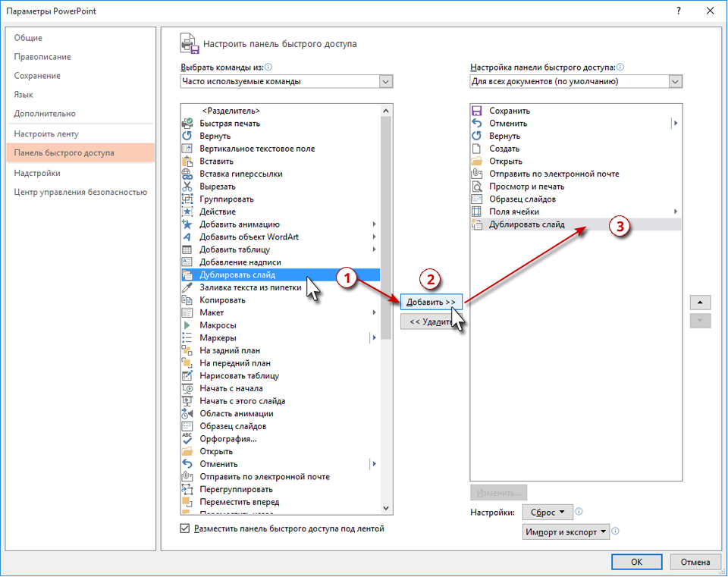Click the Send to Back icon
728x577 pixels.
click(x=187, y=350)
